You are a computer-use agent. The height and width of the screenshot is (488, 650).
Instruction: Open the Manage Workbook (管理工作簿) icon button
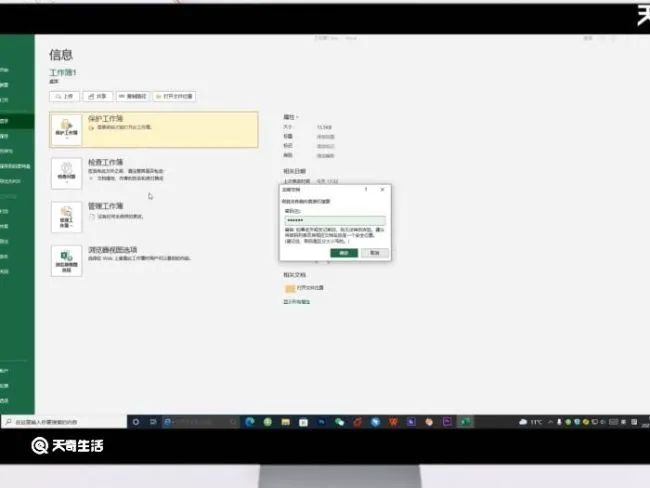tap(66, 217)
